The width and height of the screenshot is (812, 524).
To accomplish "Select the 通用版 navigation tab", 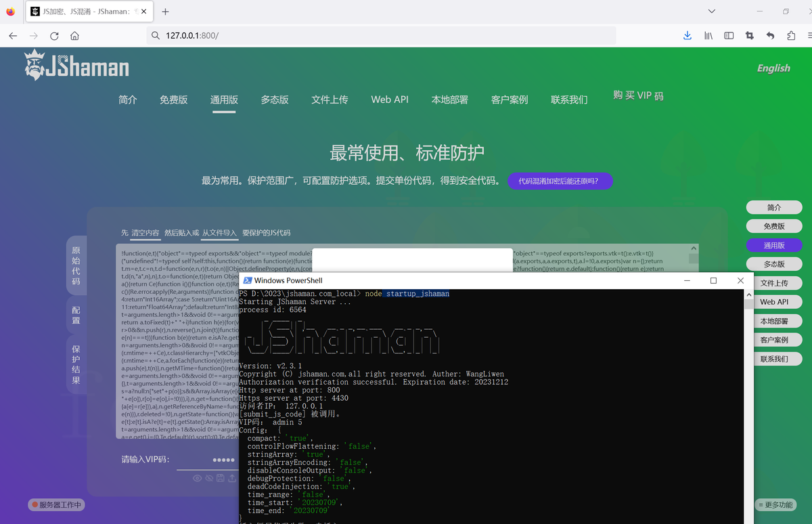I will 224,99.
